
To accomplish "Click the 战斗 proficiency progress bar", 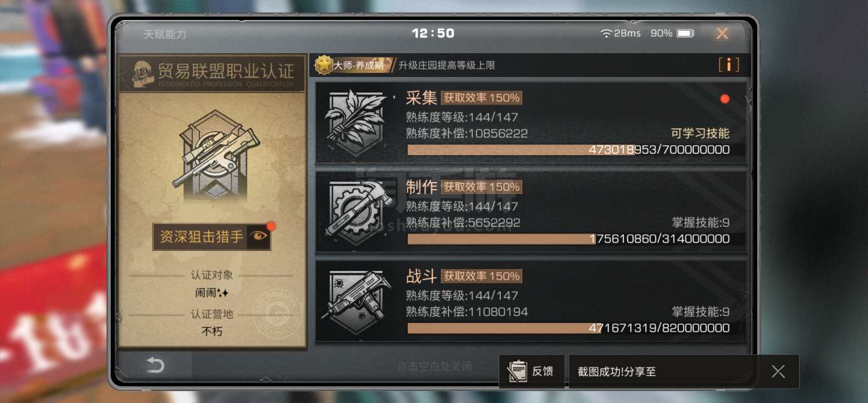I will [x=576, y=328].
